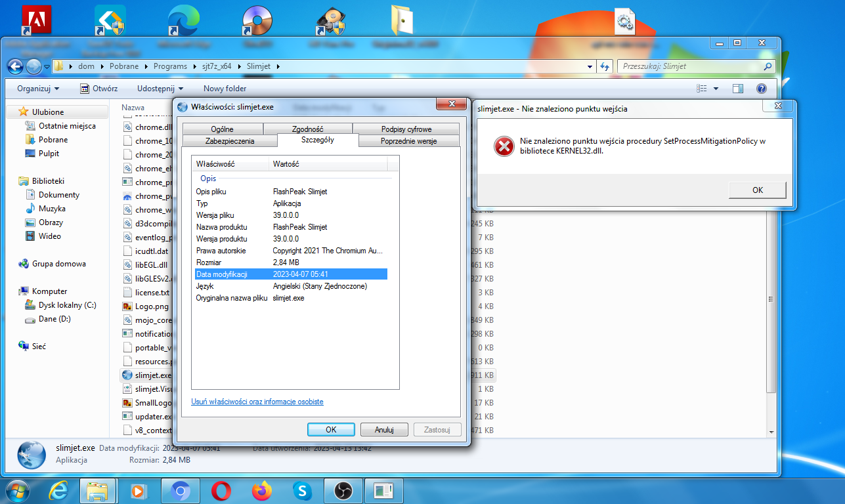Open the Organizuj dropdown menu
The width and height of the screenshot is (845, 504).
(38, 89)
